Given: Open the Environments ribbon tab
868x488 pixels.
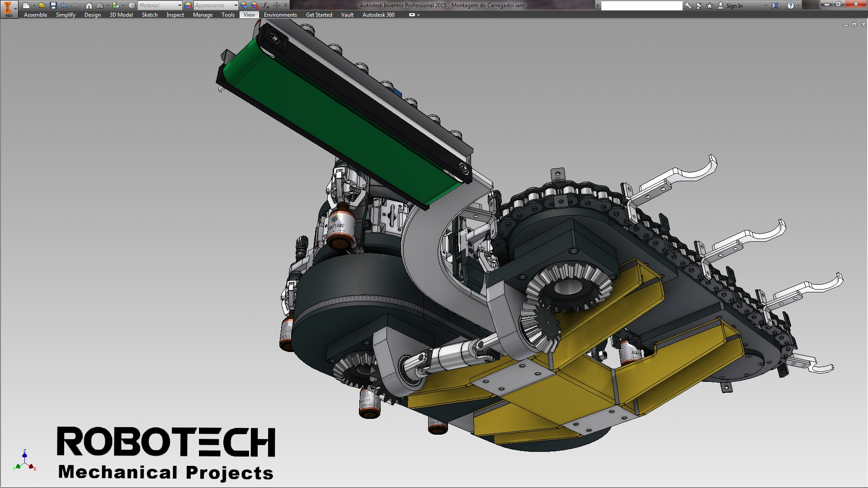Looking at the screenshot, I should 280,15.
